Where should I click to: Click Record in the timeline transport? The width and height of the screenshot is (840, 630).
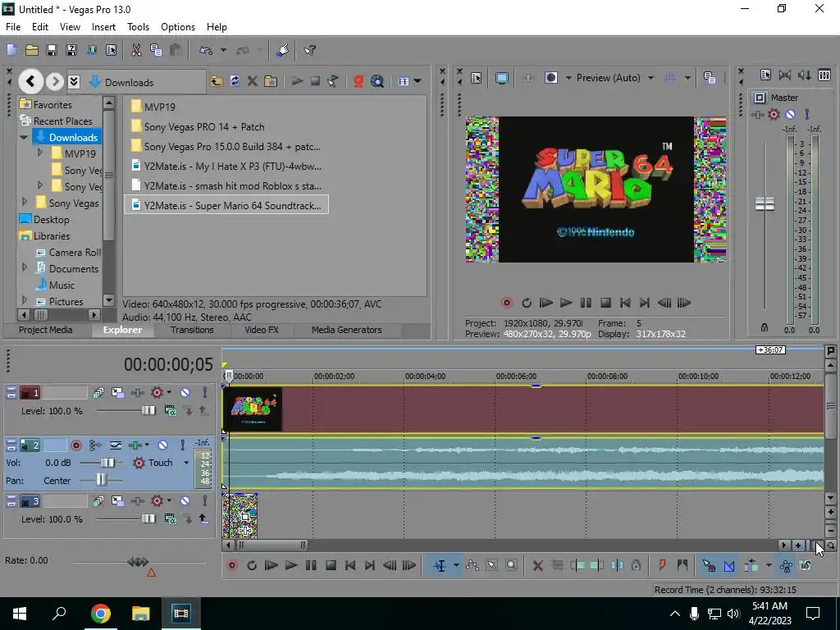(232, 566)
